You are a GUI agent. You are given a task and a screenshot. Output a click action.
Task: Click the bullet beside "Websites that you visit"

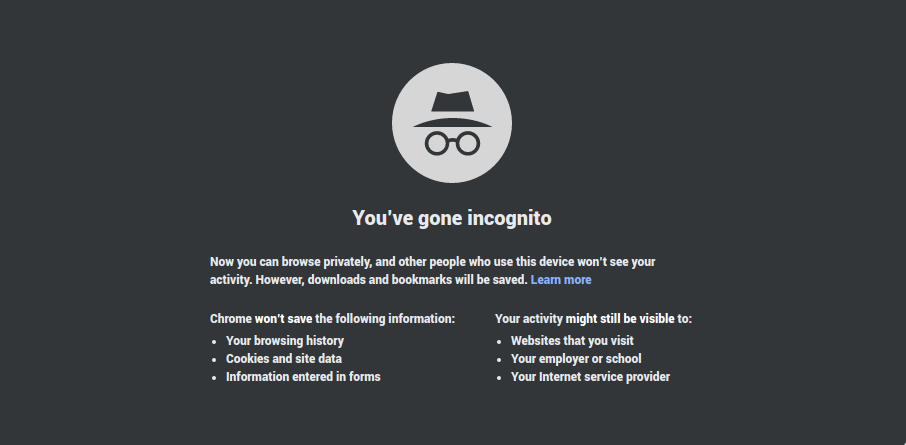pyautogui.click(x=500, y=342)
